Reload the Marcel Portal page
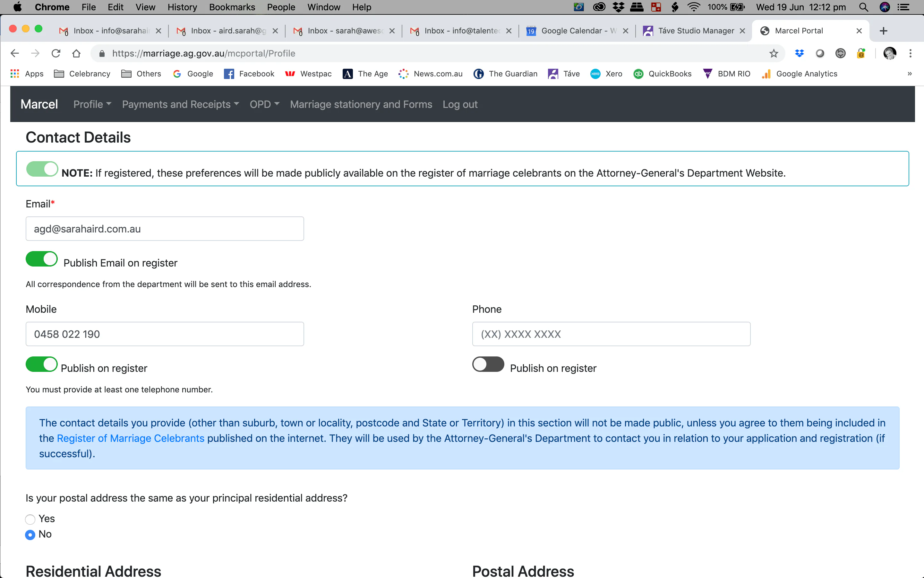 coord(56,53)
